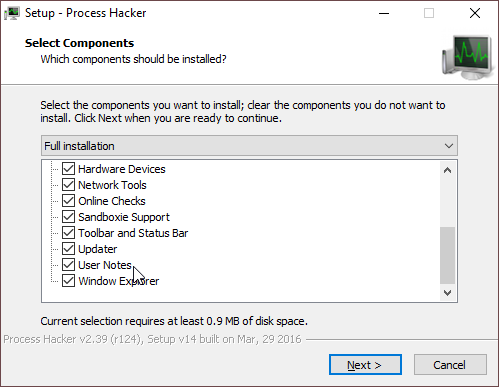Image resolution: width=499 pixels, height=387 pixels.
Task: Uncheck Toolbar and Status Bar
Action: pyautogui.click(x=68, y=233)
